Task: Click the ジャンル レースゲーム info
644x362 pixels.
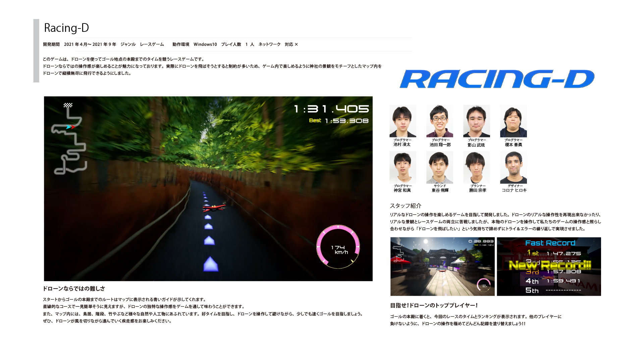Action: 142,44
